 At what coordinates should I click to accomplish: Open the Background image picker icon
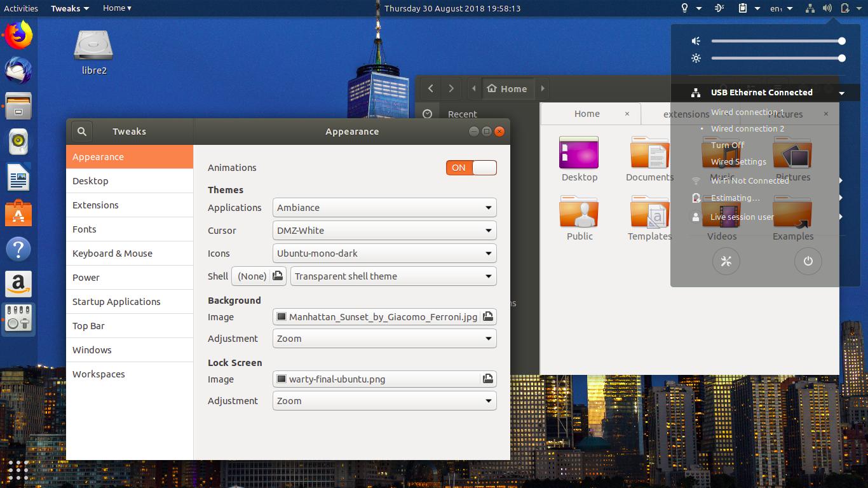pyautogui.click(x=487, y=316)
